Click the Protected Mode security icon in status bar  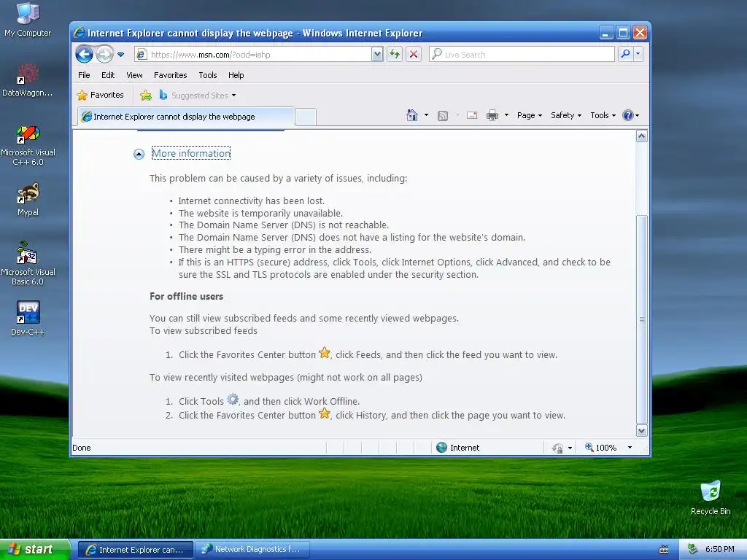557,448
